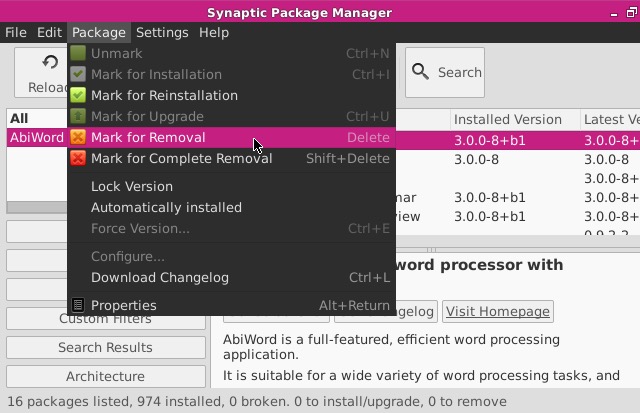
Task: Switch to Architecture filter view
Action: (105, 376)
